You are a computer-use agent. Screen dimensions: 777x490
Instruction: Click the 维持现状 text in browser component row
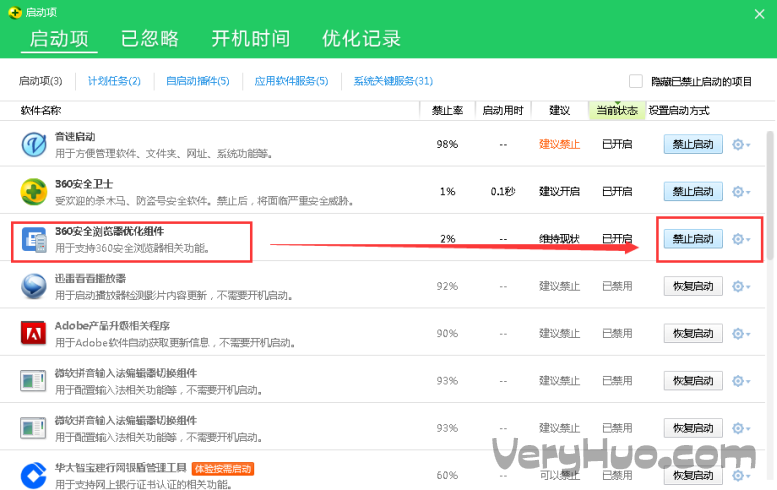tap(559, 239)
